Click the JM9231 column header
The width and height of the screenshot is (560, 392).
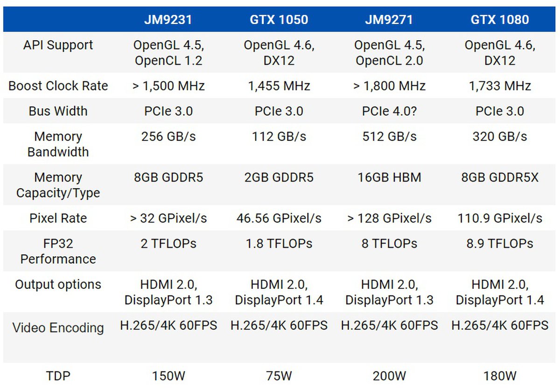168,19
